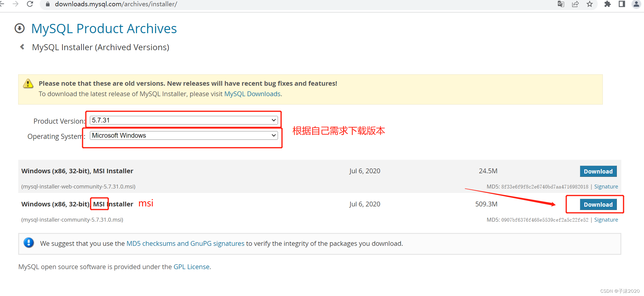Open the extensions puzzle icon
Image resolution: width=644 pixels, height=296 pixels.
click(x=607, y=4)
